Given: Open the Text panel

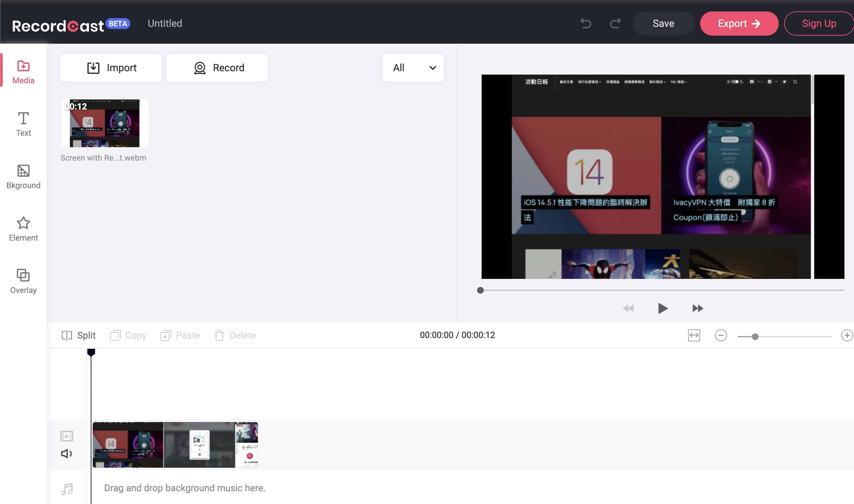Looking at the screenshot, I should click(23, 124).
